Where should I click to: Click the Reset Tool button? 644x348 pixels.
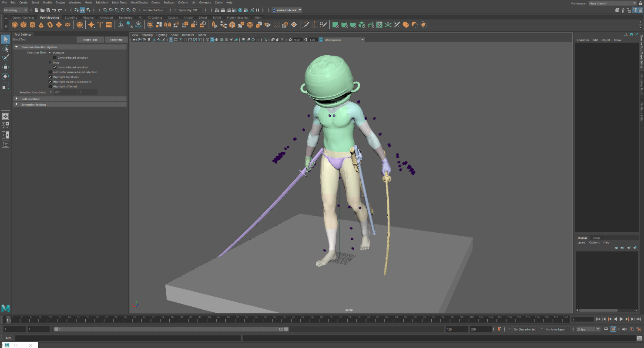90,40
